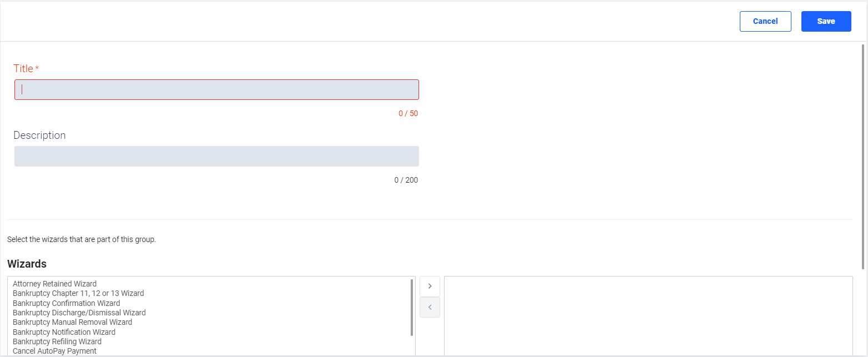Save the wizard group
Screen dimensions: 868x357
click(826, 21)
